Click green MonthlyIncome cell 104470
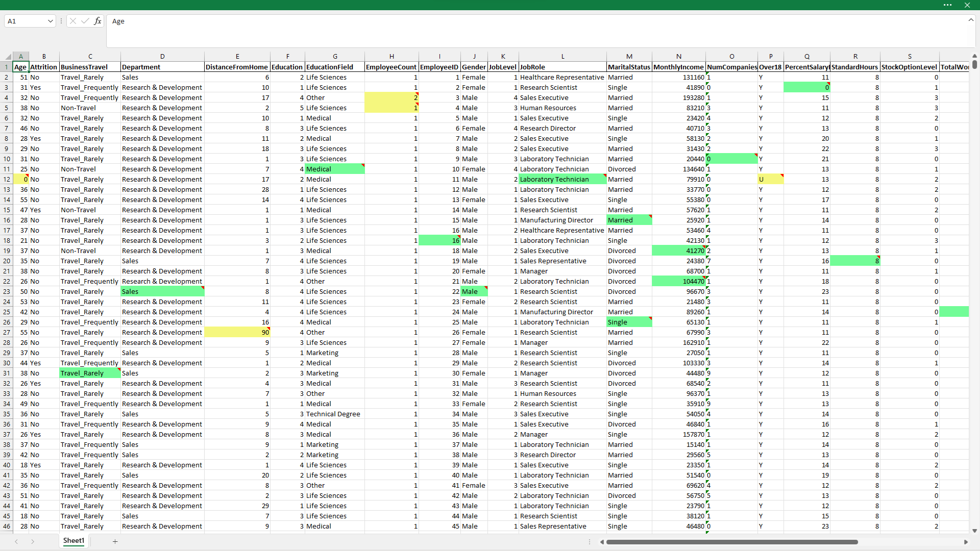This screenshot has width=980, height=551. click(679, 281)
